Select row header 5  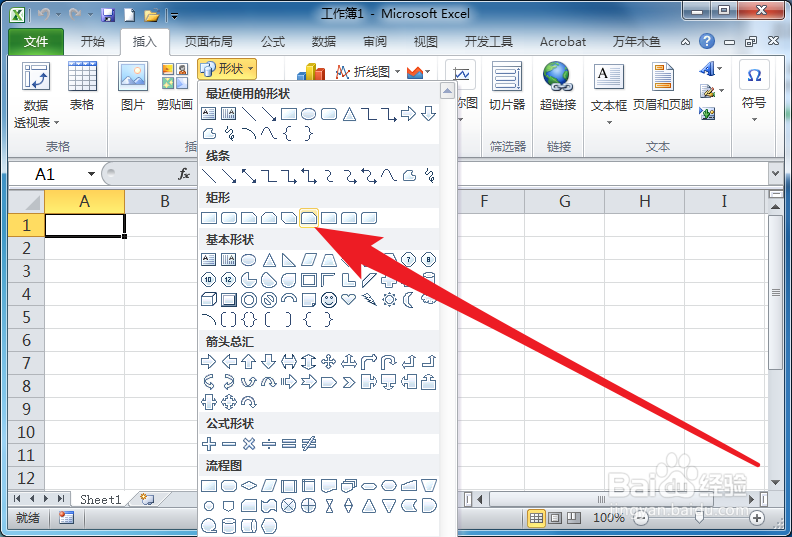click(x=26, y=317)
